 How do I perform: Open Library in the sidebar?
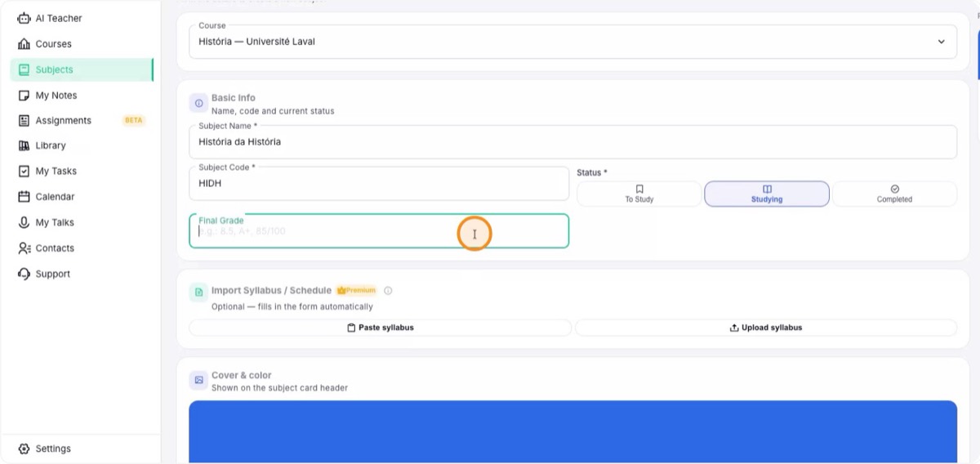(81, 145)
